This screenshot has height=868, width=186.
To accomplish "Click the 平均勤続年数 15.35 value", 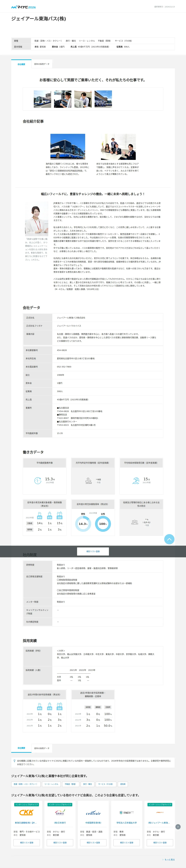I will [60, 433].
